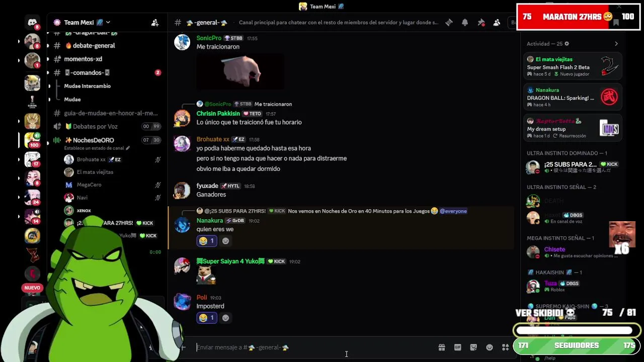644x362 pixels.
Task: Click the notification bell icon in header
Action: [x=465, y=23]
